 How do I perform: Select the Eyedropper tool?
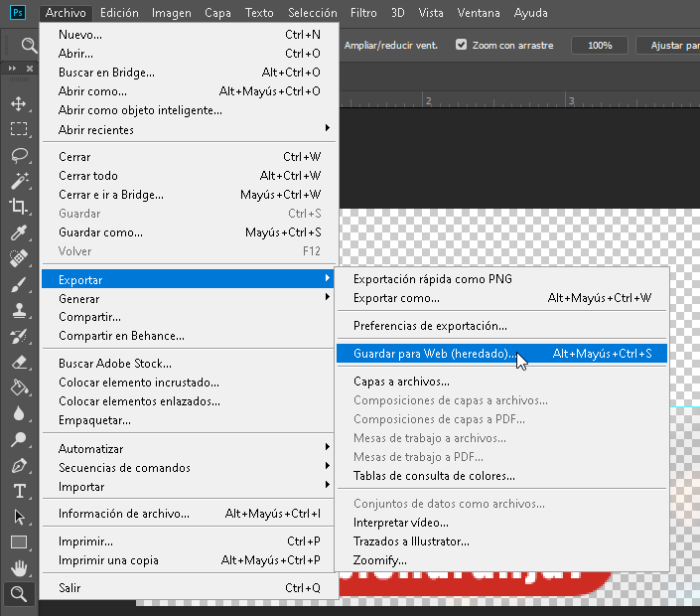(x=19, y=232)
